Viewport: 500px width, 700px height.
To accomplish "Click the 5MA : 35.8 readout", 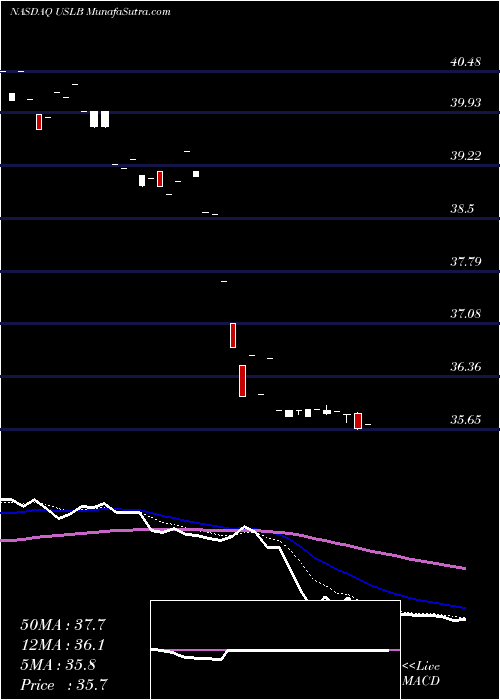I will tap(58, 665).
